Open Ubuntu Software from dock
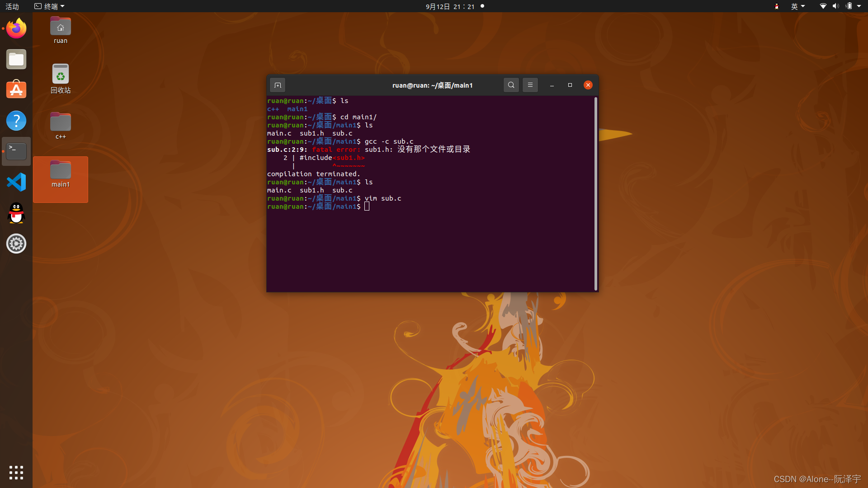The image size is (868, 488). (x=16, y=90)
